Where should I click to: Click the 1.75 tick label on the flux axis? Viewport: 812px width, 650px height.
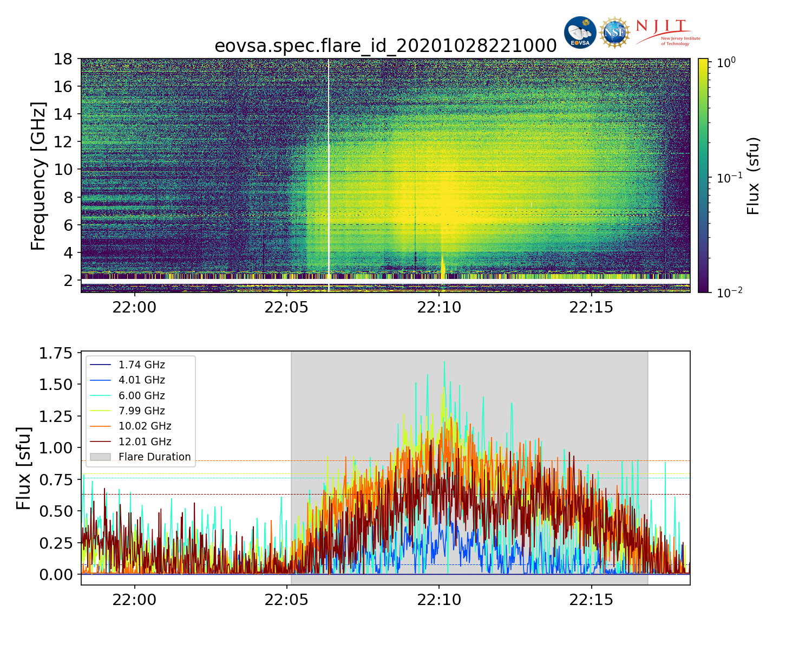pyautogui.click(x=56, y=354)
